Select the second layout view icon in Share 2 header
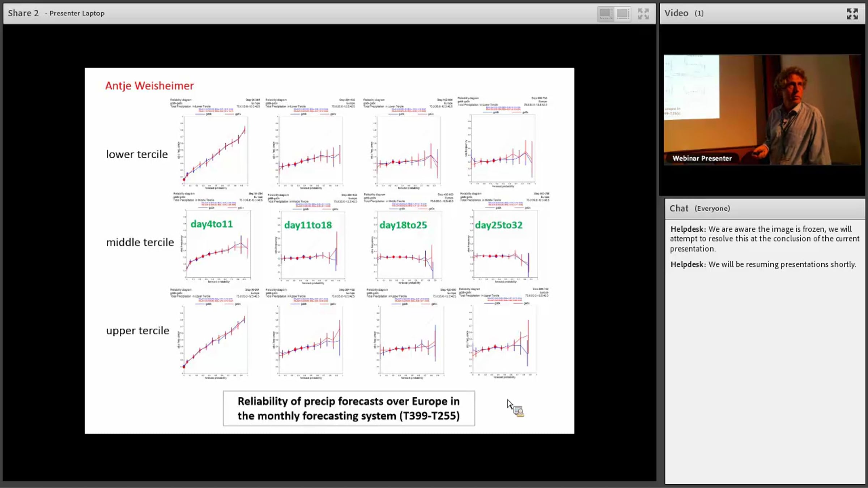This screenshot has height=488, width=868. tap(623, 14)
